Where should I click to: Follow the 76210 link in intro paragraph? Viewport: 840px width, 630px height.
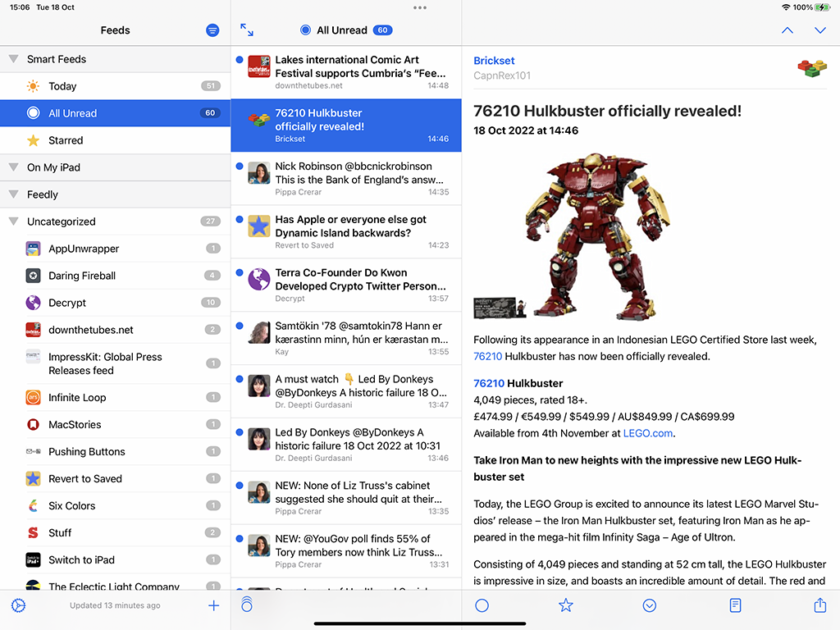pos(487,356)
